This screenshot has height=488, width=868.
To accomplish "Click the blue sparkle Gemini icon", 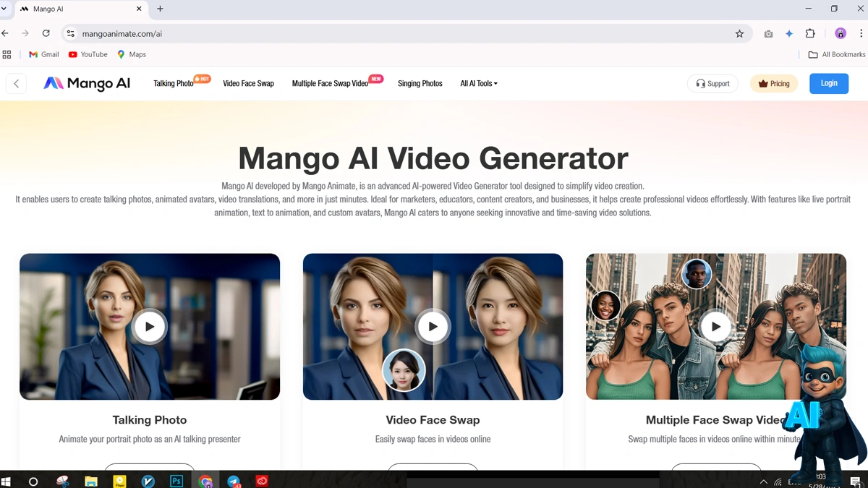I will pos(789,33).
